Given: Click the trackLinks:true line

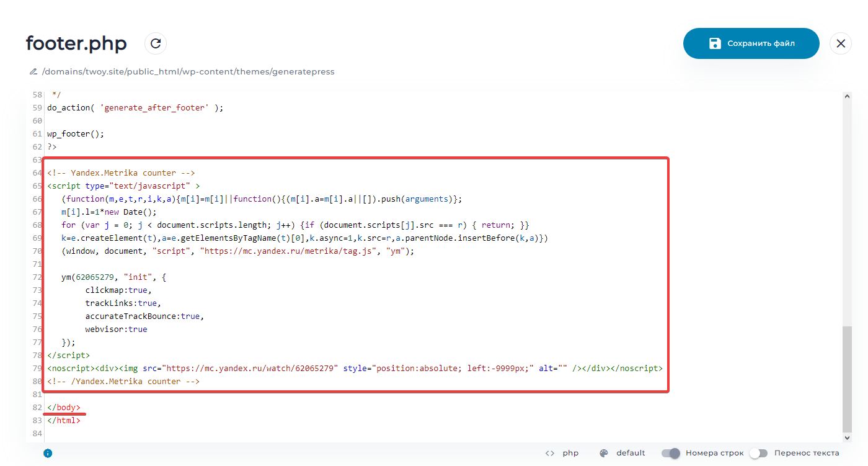Looking at the screenshot, I should coord(123,303).
